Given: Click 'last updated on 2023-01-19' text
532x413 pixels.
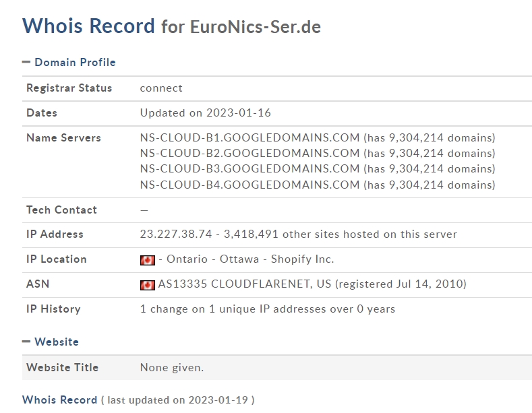Looking at the screenshot, I should pyautogui.click(x=178, y=400).
